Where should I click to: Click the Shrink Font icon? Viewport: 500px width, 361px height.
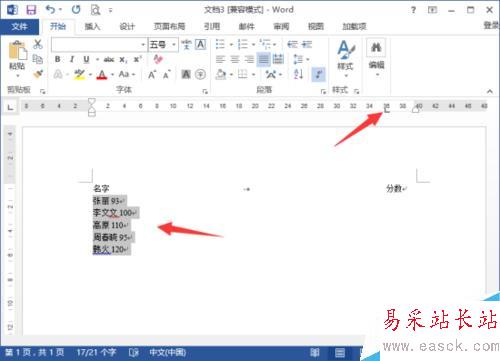(167, 74)
